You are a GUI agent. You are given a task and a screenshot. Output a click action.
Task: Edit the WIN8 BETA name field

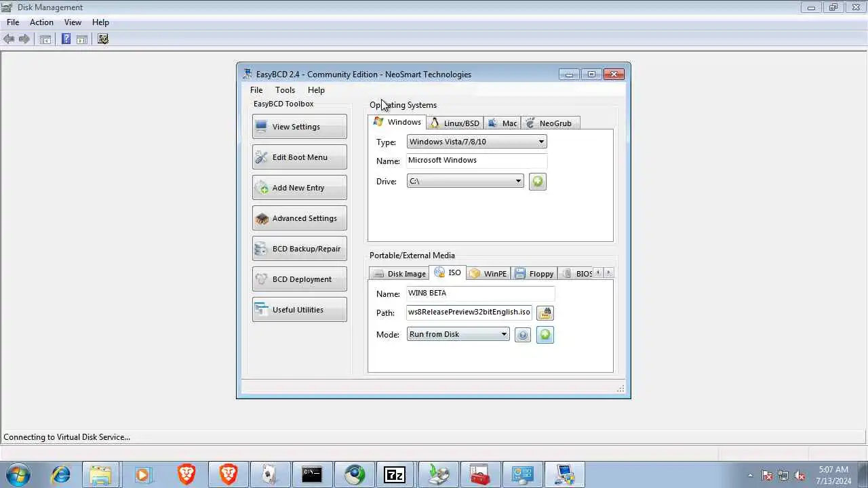(481, 293)
